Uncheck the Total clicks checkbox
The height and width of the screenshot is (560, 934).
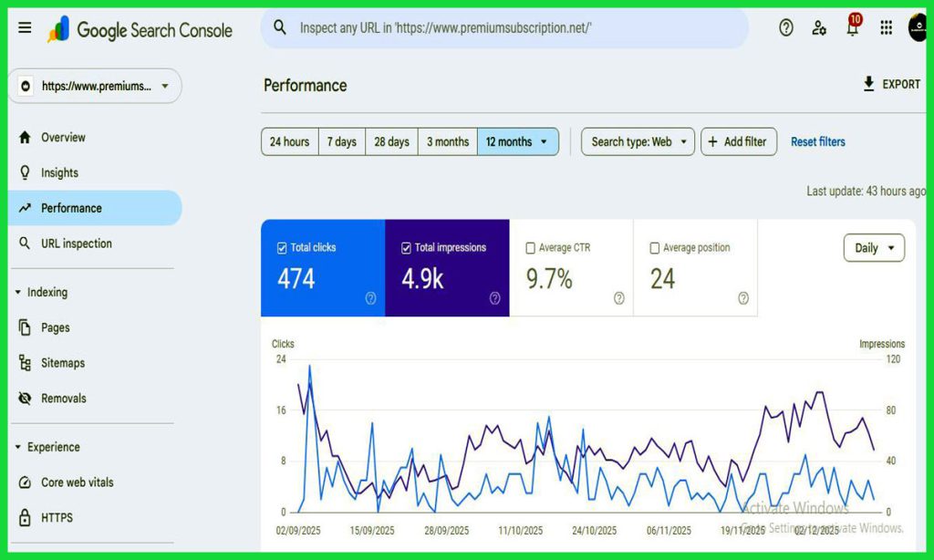pyautogui.click(x=282, y=247)
